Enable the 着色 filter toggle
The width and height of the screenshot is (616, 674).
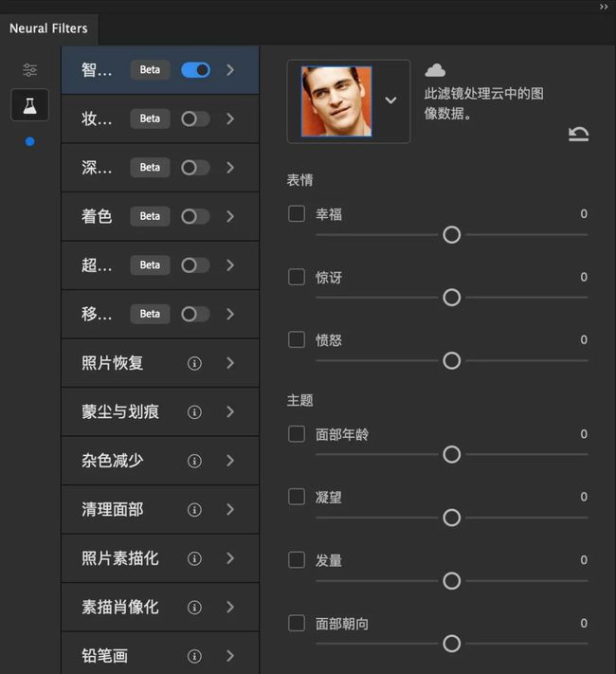tap(195, 216)
